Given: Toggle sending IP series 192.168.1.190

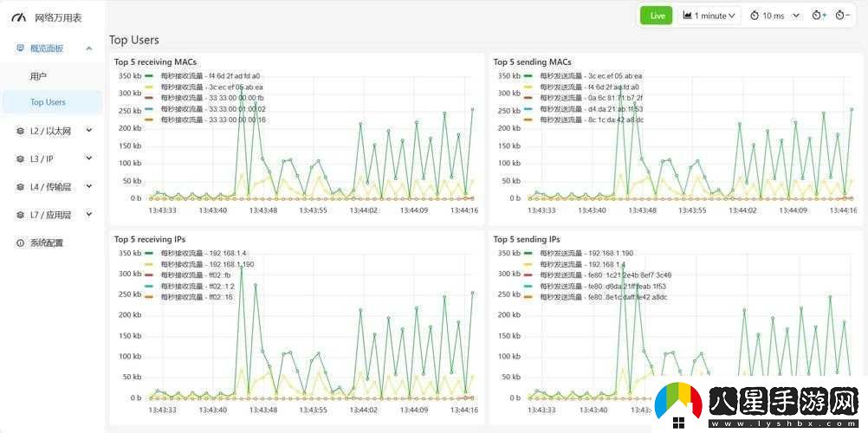Looking at the screenshot, I should pos(579,253).
